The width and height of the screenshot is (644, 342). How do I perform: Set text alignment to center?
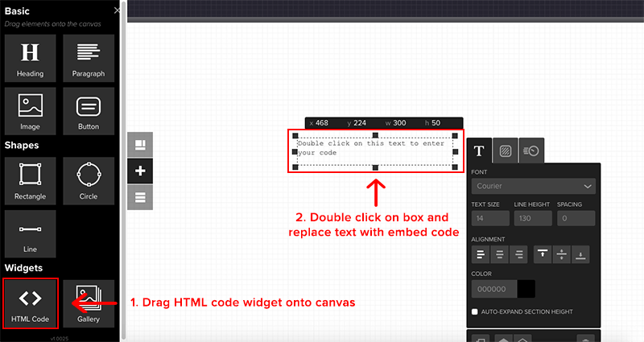(499, 254)
